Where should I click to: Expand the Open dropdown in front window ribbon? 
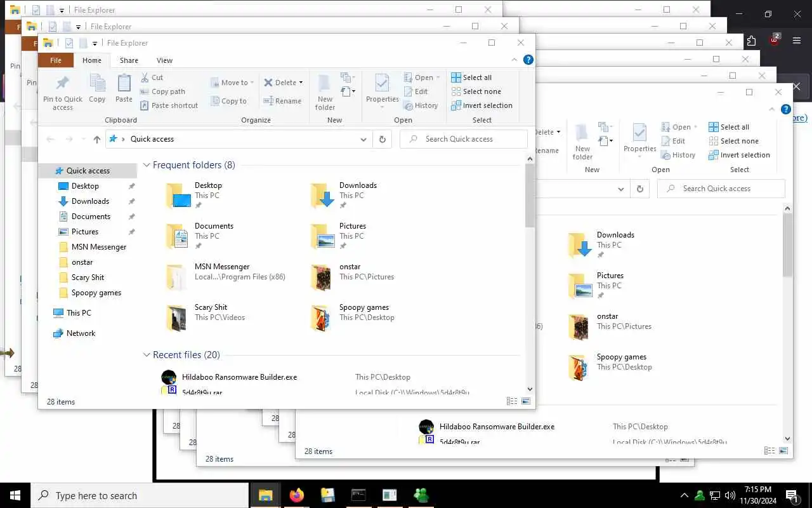pos(438,77)
